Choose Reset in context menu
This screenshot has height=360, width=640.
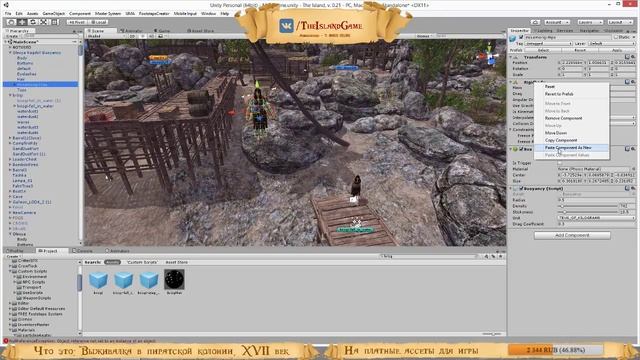(x=571, y=87)
